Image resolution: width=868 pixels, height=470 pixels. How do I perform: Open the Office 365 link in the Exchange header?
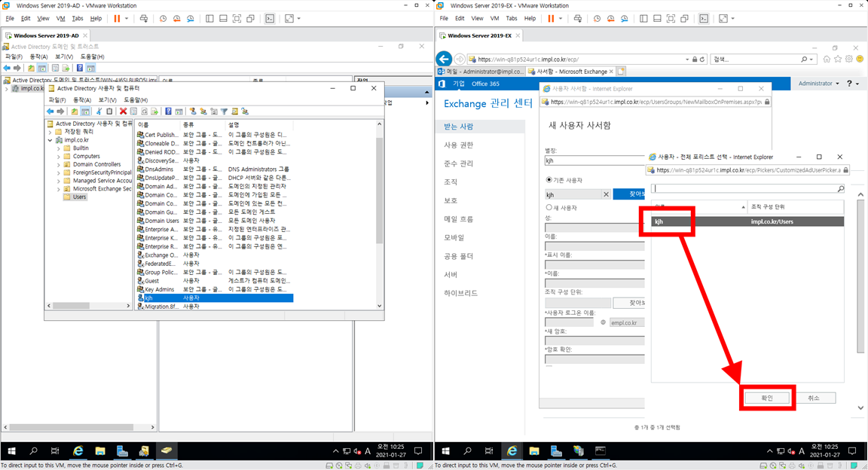(x=485, y=84)
